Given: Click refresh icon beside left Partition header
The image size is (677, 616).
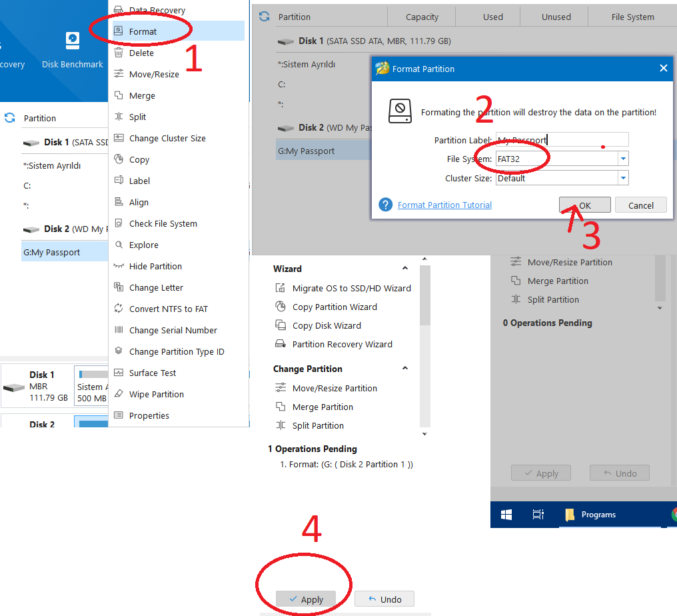Looking at the screenshot, I should 10,117.
